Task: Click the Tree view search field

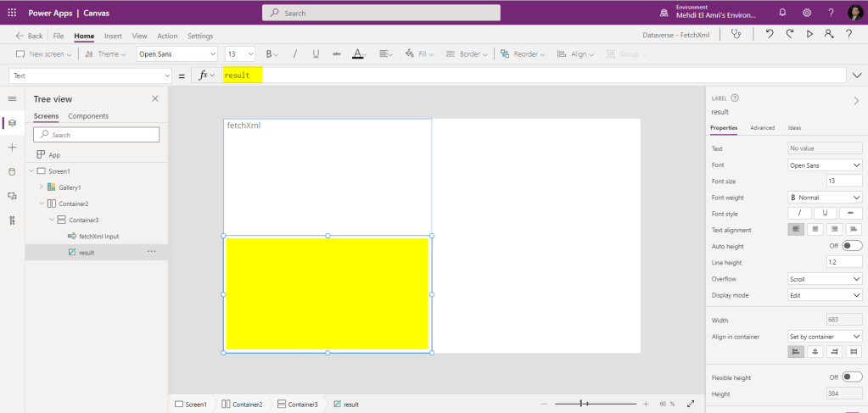Action: coord(97,135)
